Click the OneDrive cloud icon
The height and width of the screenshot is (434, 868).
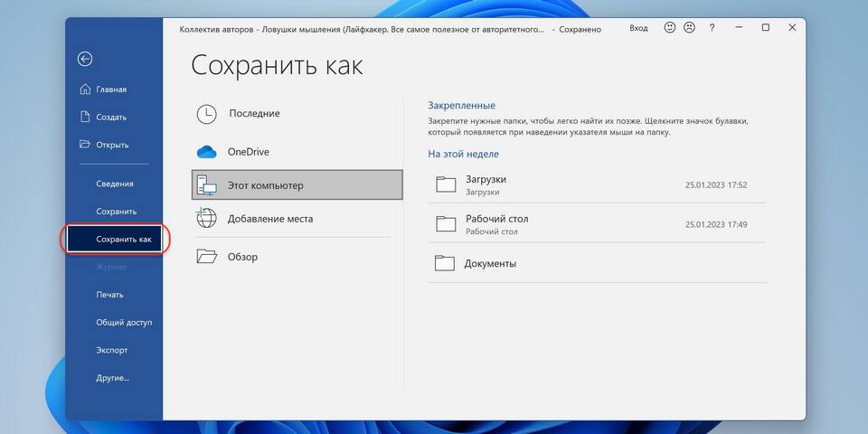207,152
